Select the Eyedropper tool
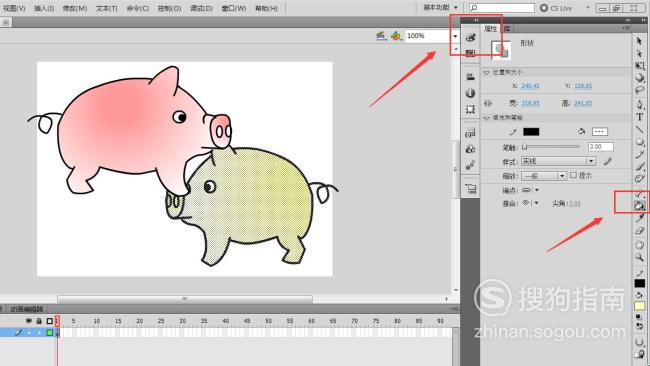Viewport: 650px width, 366px height. pos(640,218)
